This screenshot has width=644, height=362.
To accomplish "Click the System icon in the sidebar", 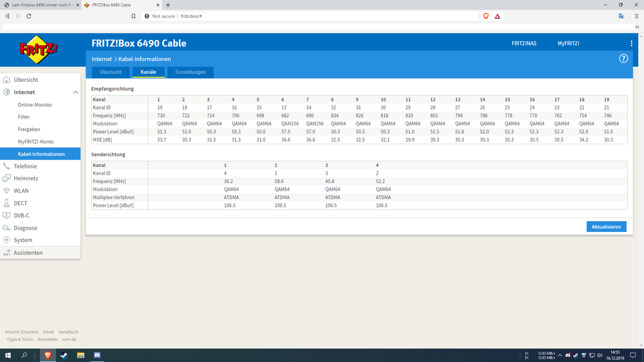I will pos(6,240).
